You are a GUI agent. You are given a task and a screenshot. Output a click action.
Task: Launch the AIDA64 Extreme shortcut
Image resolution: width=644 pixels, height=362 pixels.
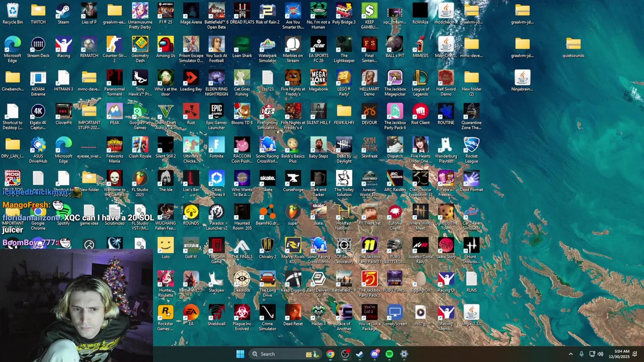38,83
